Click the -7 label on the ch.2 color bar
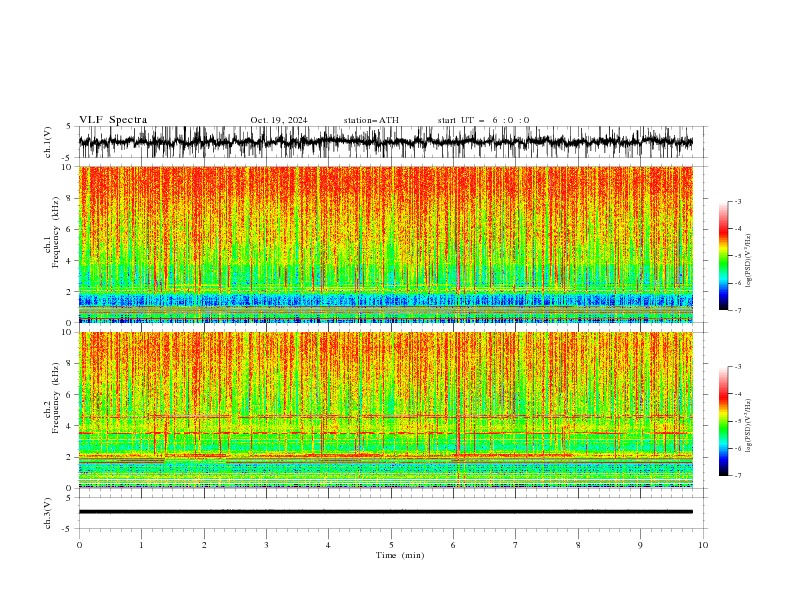 pyautogui.click(x=738, y=475)
